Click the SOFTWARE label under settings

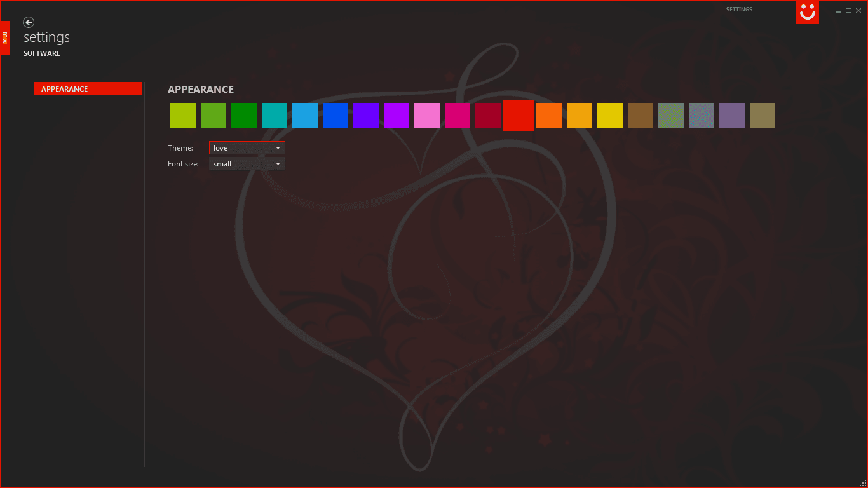tap(42, 53)
